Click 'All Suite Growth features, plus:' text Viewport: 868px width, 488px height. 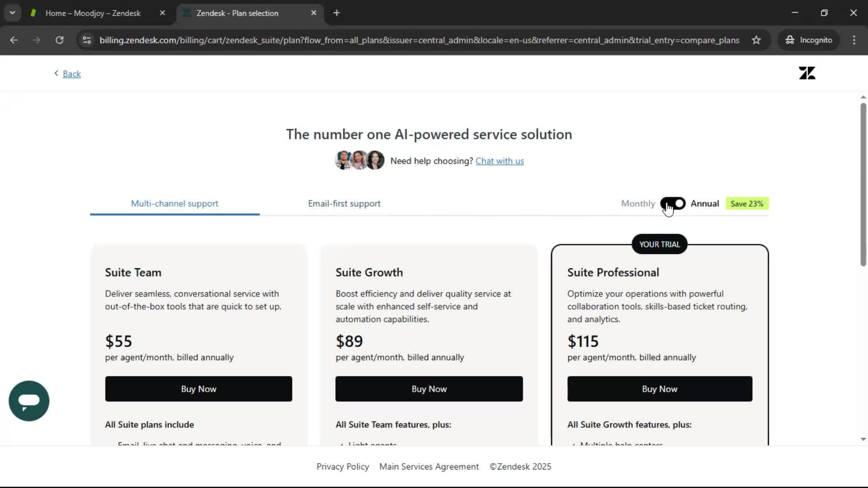(x=629, y=425)
